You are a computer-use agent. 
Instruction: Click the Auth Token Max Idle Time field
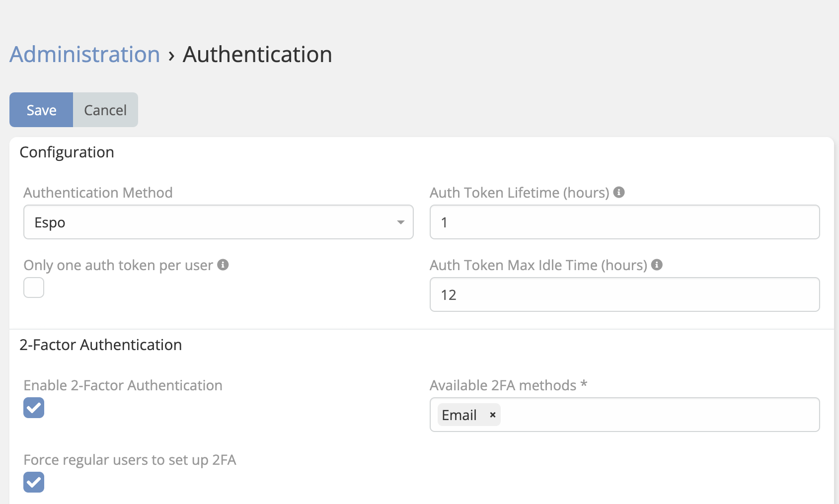pyautogui.click(x=624, y=294)
